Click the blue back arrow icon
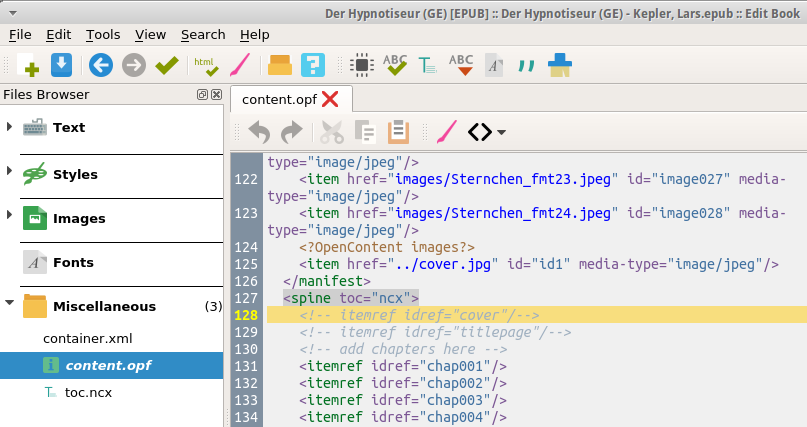This screenshot has height=427, width=807. [100, 66]
